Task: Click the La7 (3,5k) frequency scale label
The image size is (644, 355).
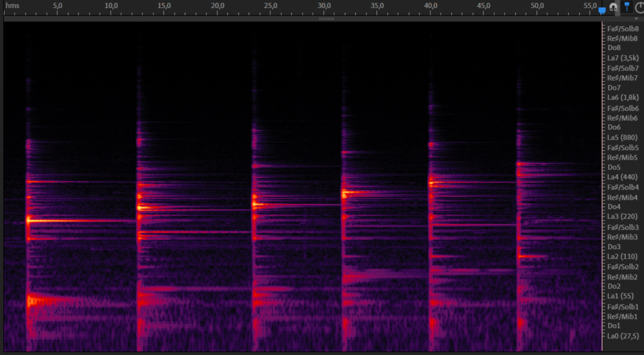Action: (x=622, y=58)
